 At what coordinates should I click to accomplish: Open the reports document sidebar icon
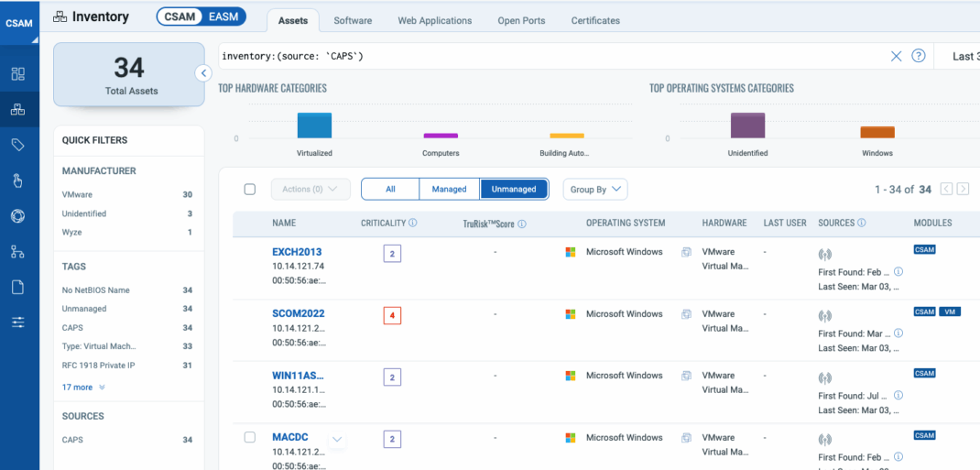[18, 287]
